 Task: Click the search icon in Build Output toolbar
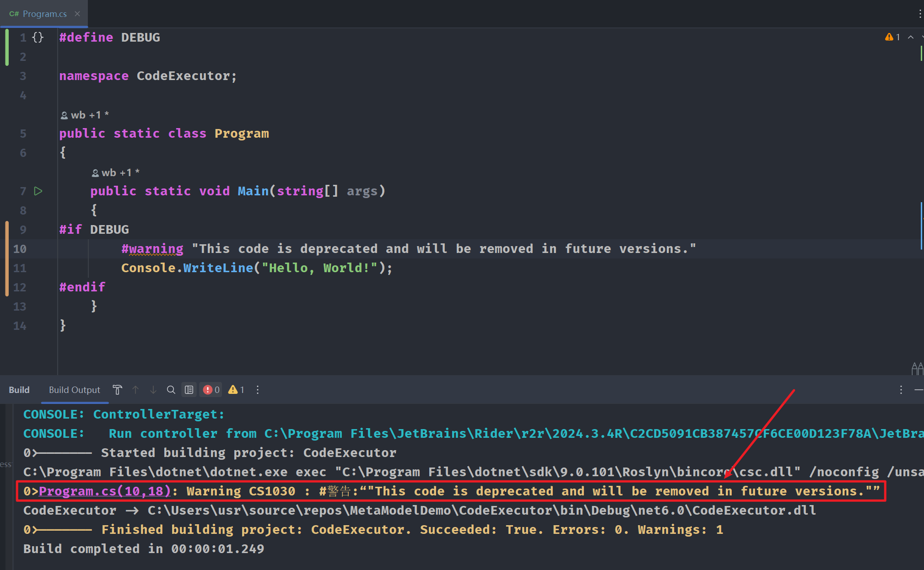click(171, 390)
